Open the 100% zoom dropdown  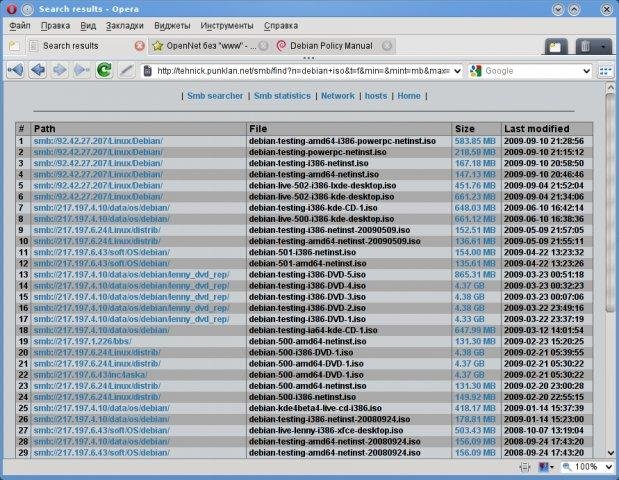click(x=609, y=467)
